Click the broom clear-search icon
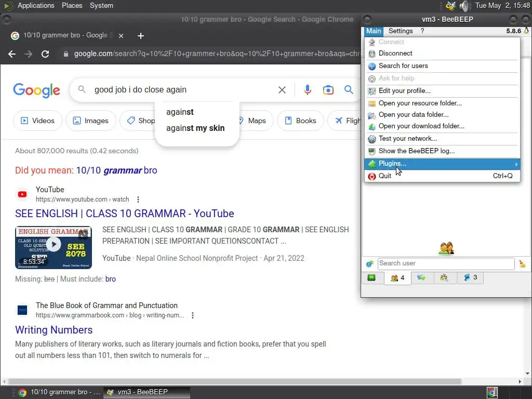 pos(523,263)
